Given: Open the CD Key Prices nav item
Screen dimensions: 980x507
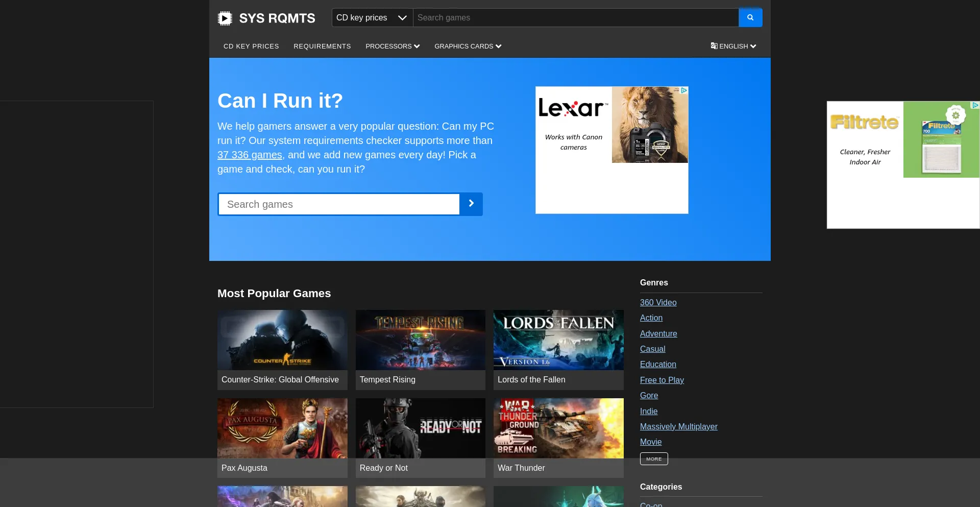Looking at the screenshot, I should click(251, 46).
